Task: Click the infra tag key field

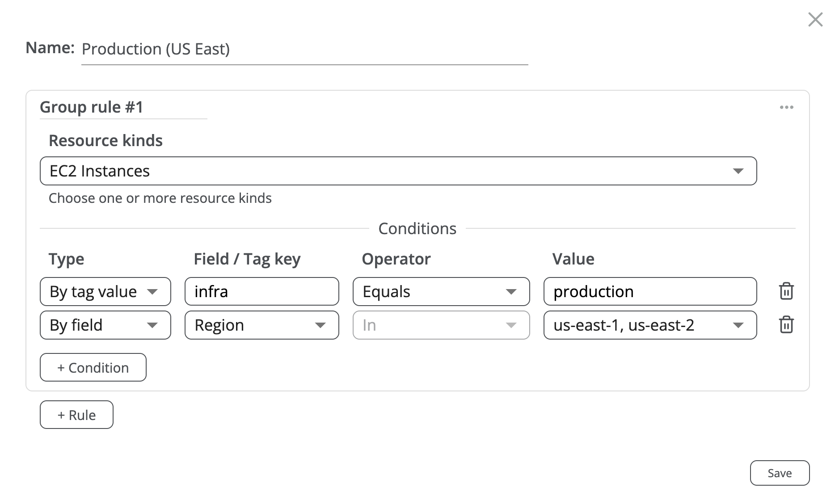Action: click(x=261, y=292)
